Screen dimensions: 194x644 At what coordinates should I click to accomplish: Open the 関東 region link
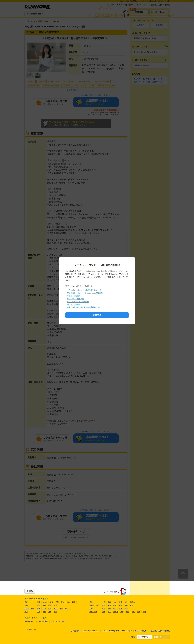click(26, 602)
